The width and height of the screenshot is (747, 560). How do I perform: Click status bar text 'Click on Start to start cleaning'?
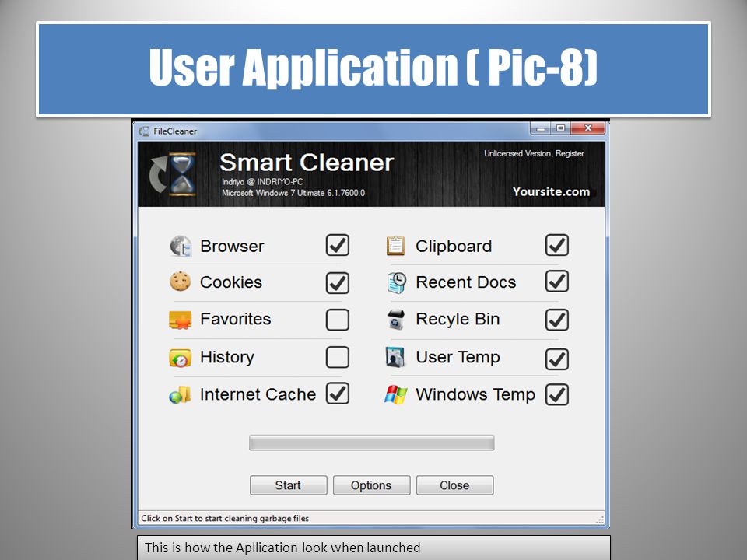pyautogui.click(x=225, y=519)
